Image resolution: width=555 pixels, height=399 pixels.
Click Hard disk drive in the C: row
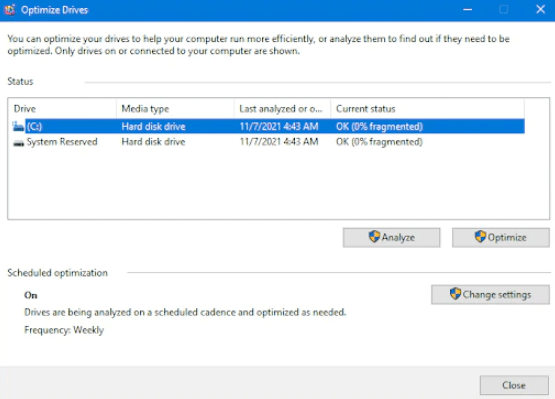[x=153, y=126]
